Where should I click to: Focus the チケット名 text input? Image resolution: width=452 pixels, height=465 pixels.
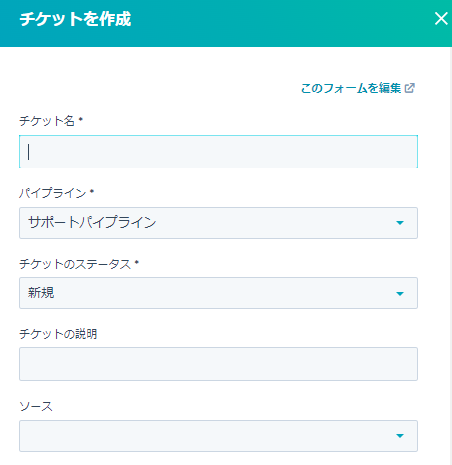(x=218, y=152)
